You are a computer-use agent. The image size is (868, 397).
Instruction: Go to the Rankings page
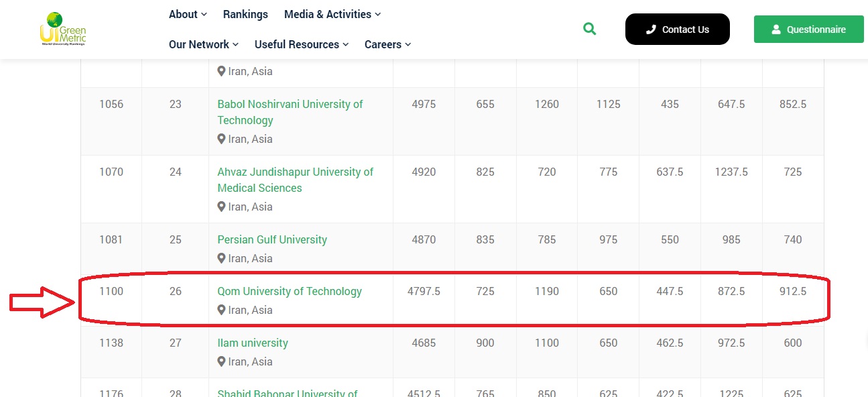click(245, 14)
